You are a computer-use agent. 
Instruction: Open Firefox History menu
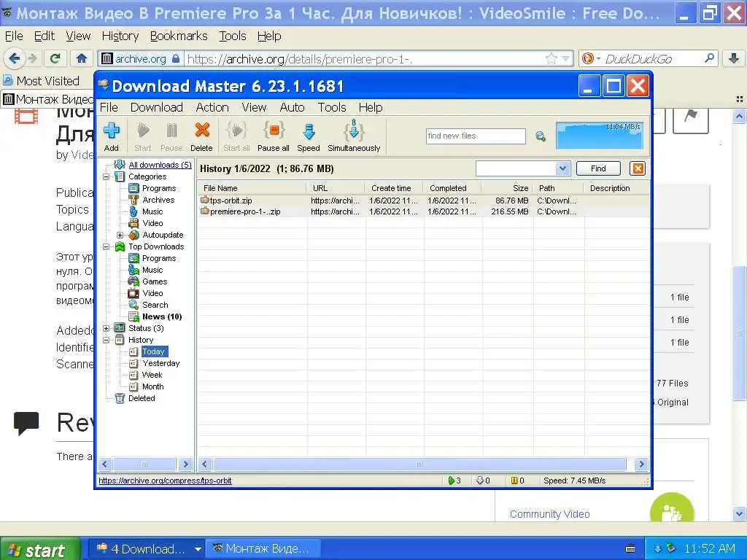120,36
